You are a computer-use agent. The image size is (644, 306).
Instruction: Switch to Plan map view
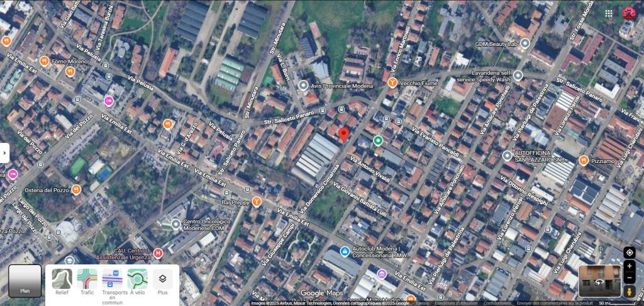[x=25, y=281]
